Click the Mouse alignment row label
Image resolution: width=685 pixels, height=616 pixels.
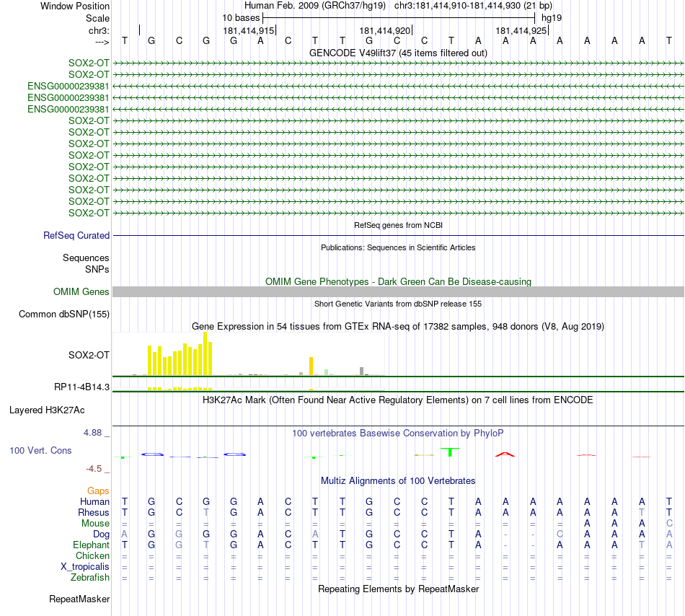coord(95,524)
